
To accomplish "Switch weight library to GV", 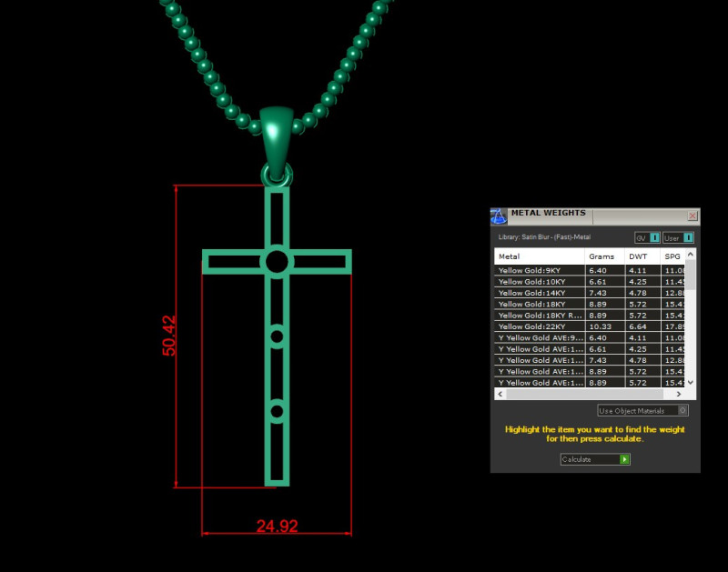I will click(x=640, y=237).
